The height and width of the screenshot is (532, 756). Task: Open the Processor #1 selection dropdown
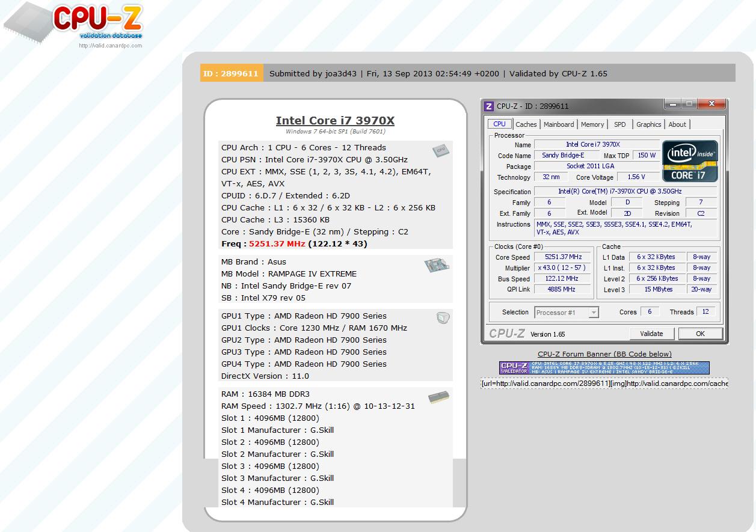tap(567, 313)
